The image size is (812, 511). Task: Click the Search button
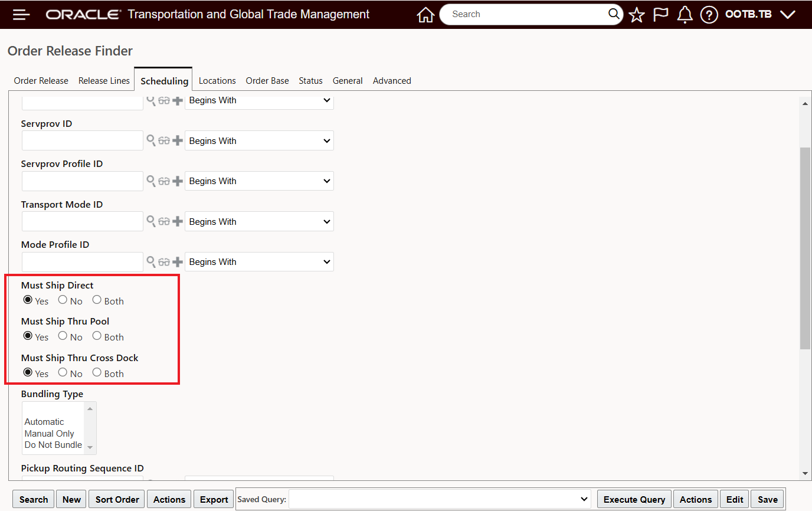tap(34, 499)
